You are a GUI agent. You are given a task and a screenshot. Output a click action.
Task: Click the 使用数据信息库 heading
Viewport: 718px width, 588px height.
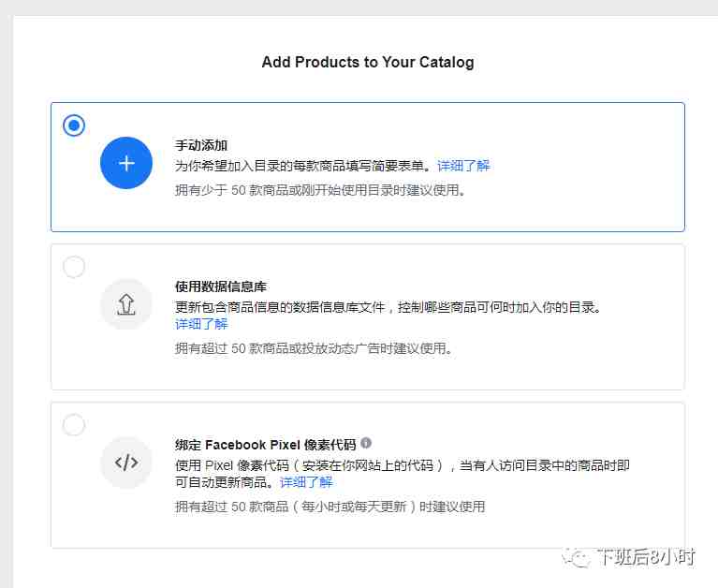point(221,287)
